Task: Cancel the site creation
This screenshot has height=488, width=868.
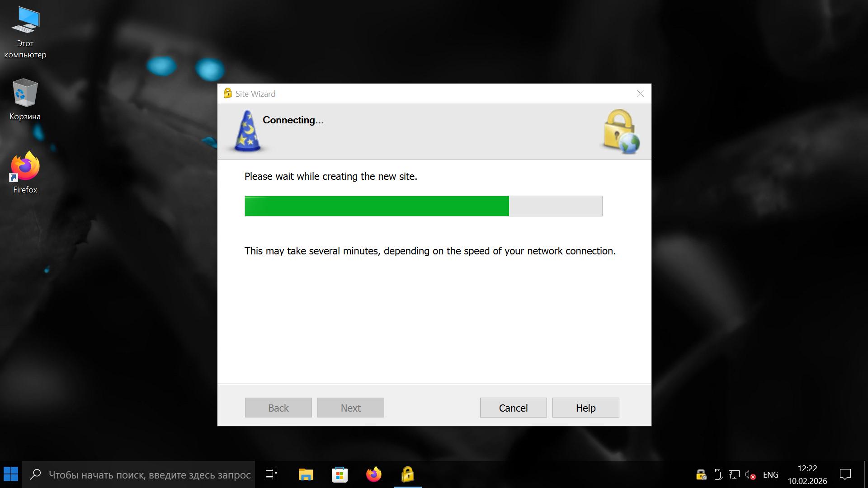Action: 513,408
